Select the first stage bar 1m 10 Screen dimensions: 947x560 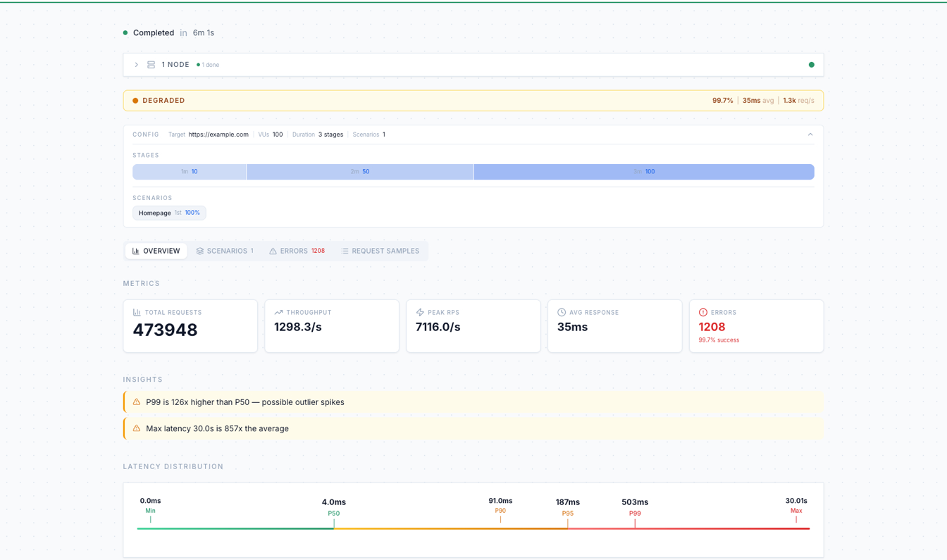190,172
